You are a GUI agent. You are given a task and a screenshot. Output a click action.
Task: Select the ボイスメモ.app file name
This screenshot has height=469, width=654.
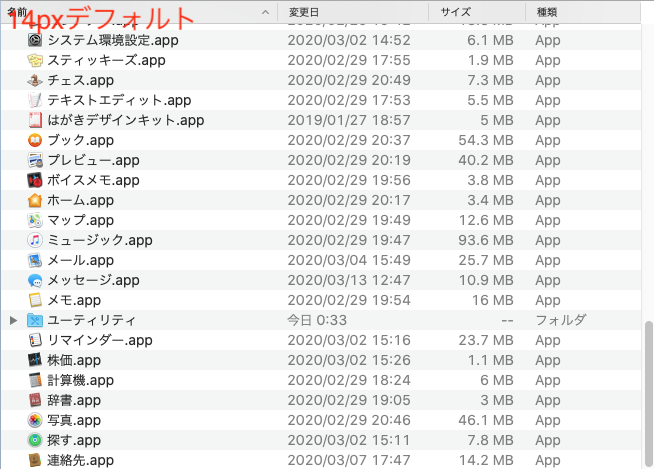(x=93, y=180)
